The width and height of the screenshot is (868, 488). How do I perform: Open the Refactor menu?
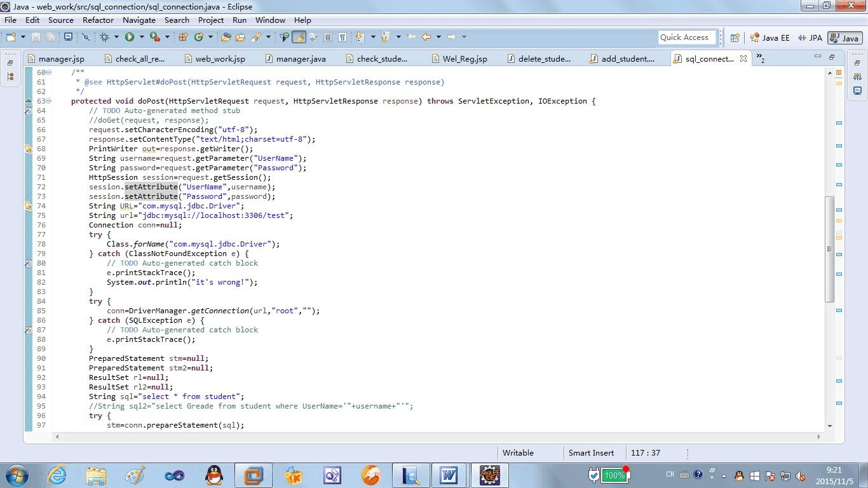[x=98, y=20]
